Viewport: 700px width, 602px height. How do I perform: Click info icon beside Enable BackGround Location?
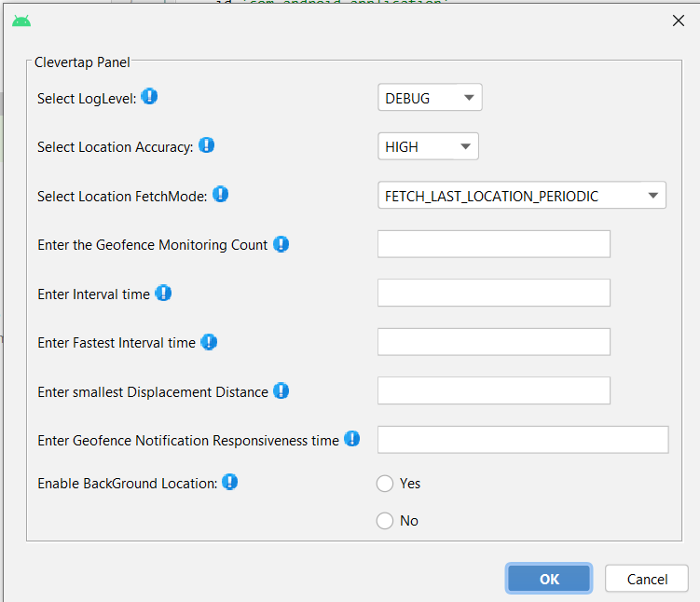click(x=230, y=482)
